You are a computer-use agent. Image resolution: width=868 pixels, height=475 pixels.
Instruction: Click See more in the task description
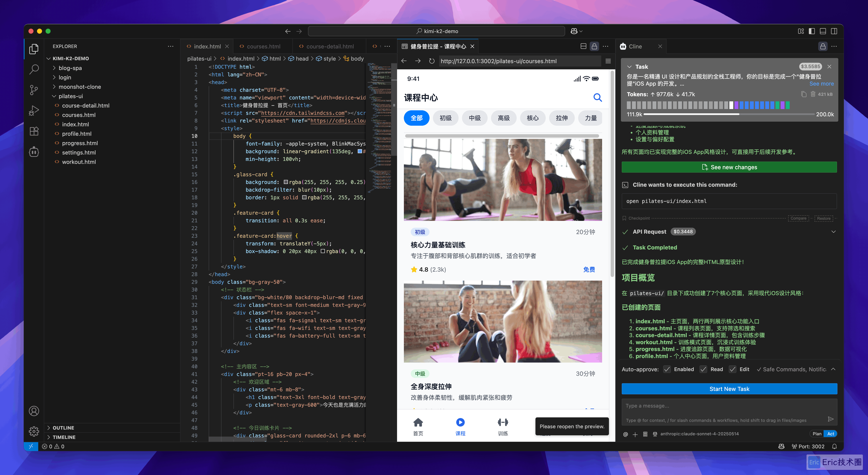tap(821, 84)
